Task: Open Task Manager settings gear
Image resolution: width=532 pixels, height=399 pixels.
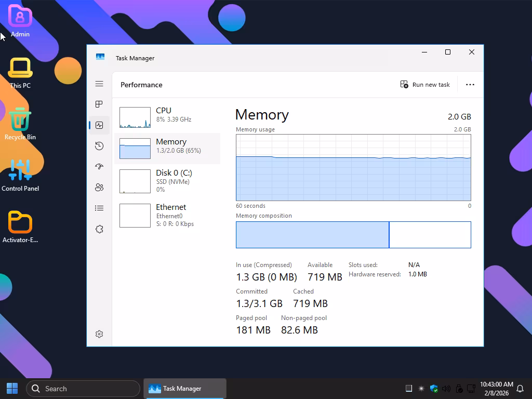Action: tap(99, 334)
